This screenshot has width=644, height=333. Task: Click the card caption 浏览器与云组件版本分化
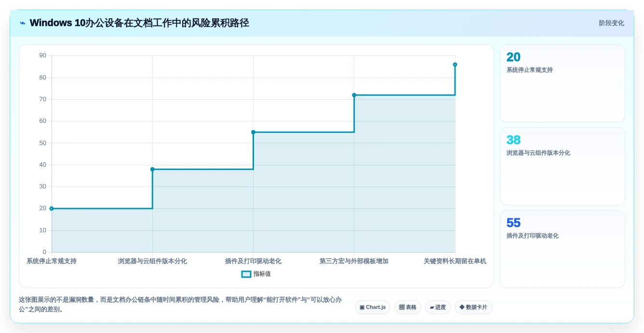538,153
